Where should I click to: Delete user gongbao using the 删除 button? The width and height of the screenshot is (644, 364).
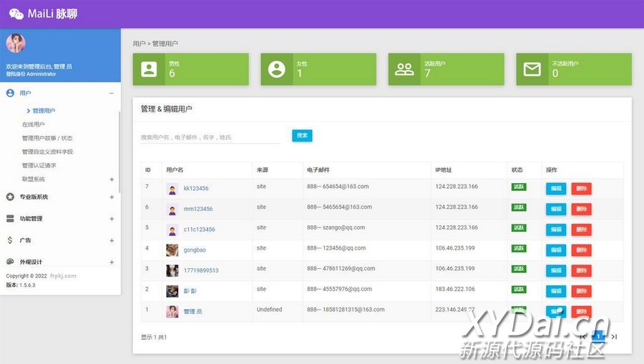tap(581, 250)
